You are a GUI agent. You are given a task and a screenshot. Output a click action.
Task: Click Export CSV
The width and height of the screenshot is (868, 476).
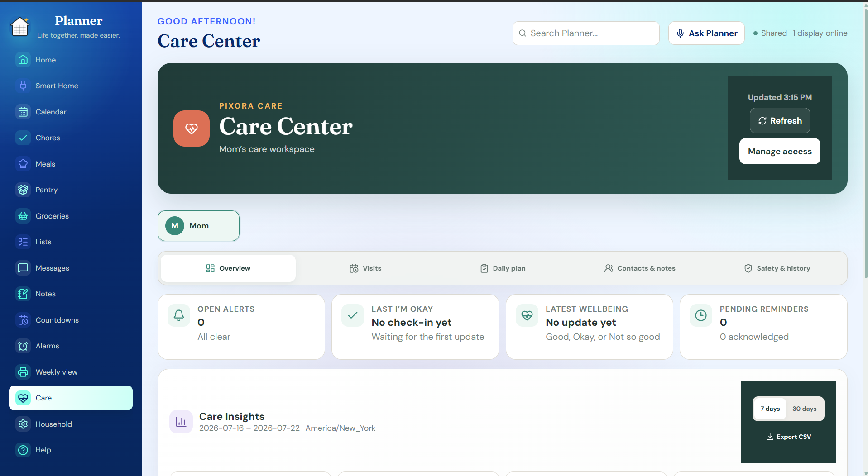click(788, 437)
